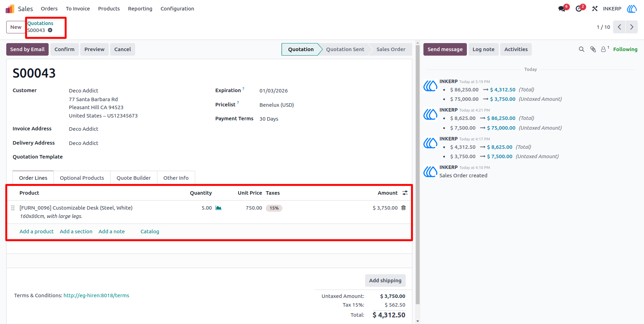Open the forecast chart icon next to quantity
Image resolution: width=644 pixels, height=324 pixels.
(218, 208)
